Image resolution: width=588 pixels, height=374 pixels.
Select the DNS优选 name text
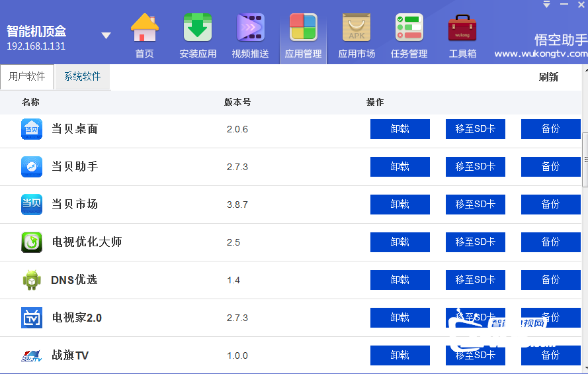[x=74, y=280]
